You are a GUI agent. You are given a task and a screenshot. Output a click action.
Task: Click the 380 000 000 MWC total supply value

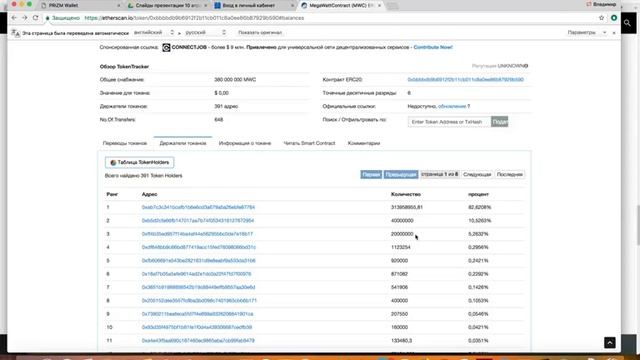(x=235, y=80)
